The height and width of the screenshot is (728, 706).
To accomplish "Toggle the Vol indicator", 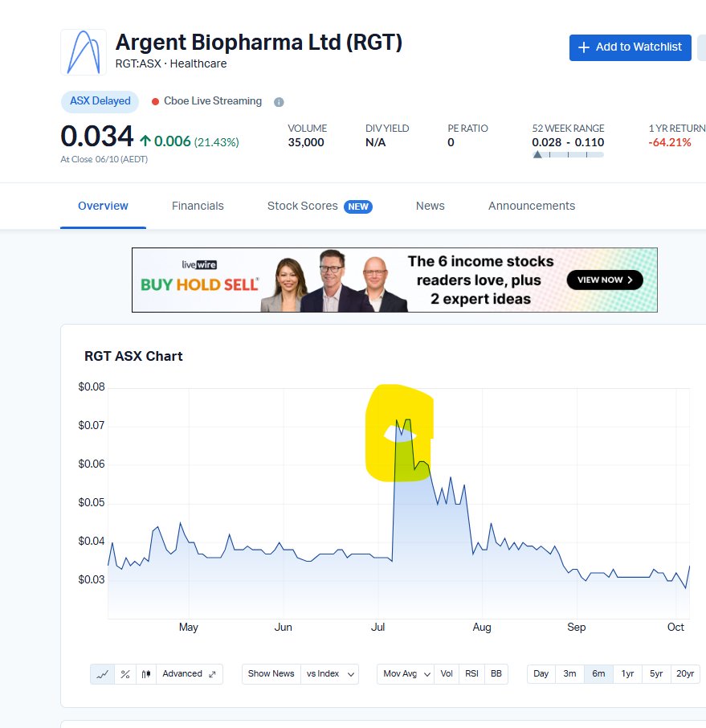I will click(447, 673).
